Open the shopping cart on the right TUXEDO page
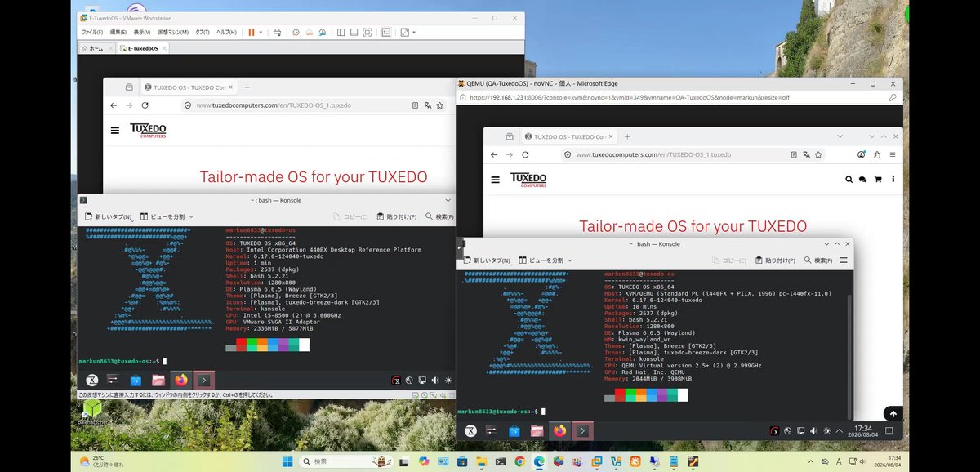The image size is (980, 472). pos(878,180)
